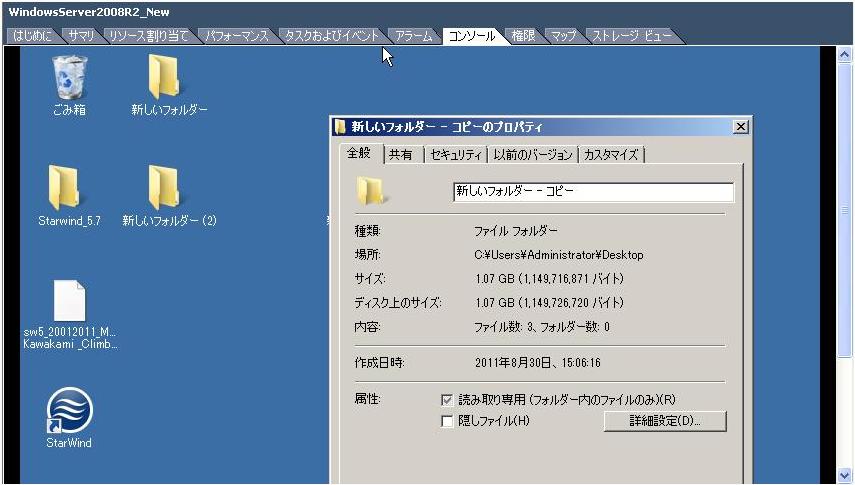Switch to 以前のバージョン tab
Screen dimensions: 855x485
(x=533, y=155)
